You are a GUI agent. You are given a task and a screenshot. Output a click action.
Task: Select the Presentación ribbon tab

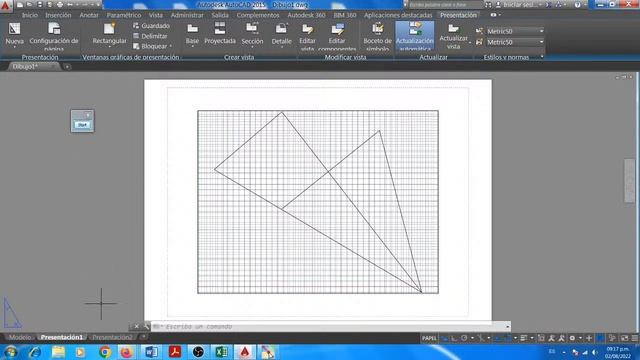[458, 15]
